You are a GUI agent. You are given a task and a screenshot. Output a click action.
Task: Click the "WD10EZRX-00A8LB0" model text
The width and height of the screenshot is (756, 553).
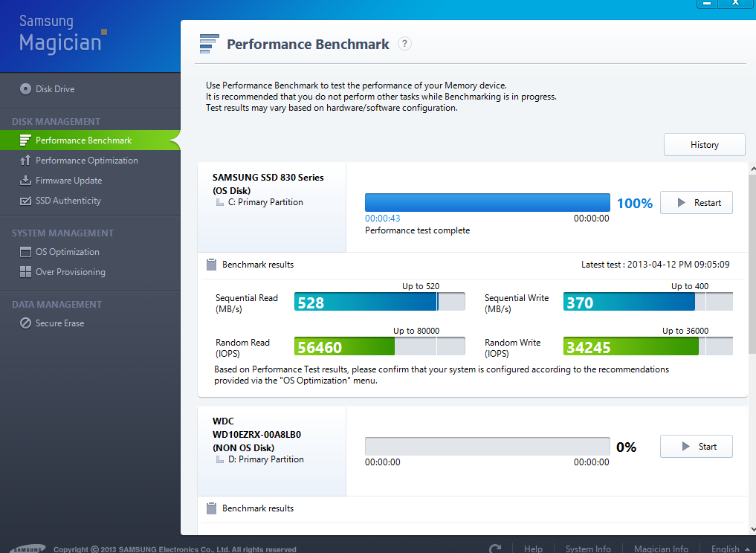click(x=257, y=434)
